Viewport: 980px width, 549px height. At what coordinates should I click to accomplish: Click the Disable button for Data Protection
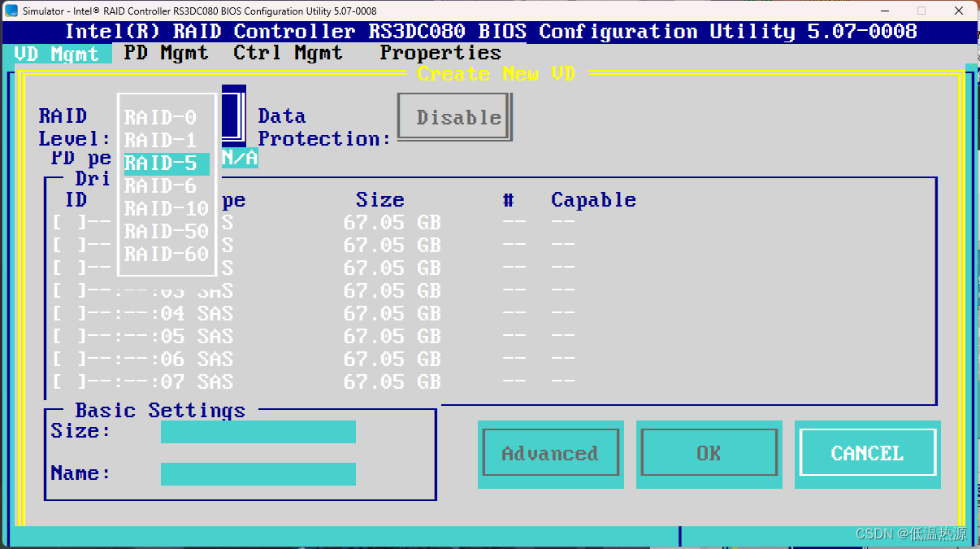click(453, 116)
